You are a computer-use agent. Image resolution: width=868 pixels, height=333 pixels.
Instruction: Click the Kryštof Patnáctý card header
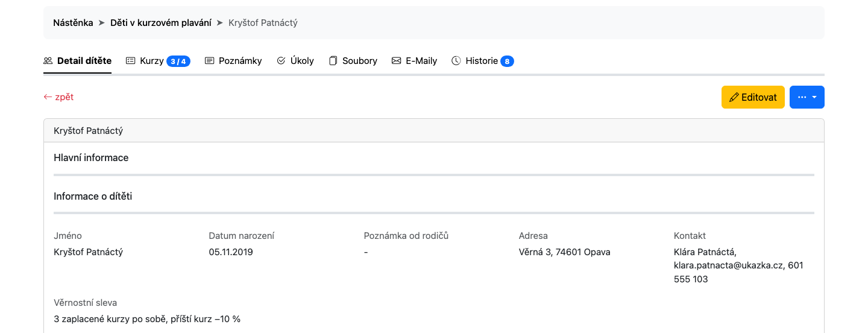pyautogui.click(x=434, y=130)
